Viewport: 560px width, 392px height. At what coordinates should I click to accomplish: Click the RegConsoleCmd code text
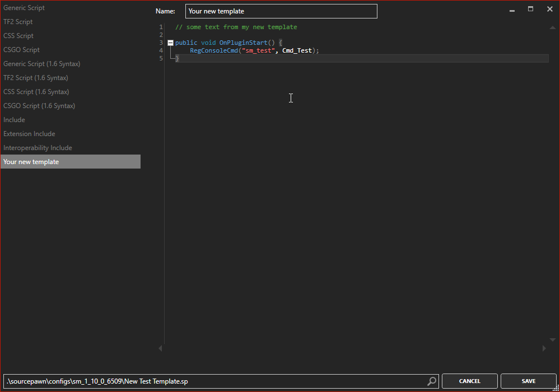214,51
